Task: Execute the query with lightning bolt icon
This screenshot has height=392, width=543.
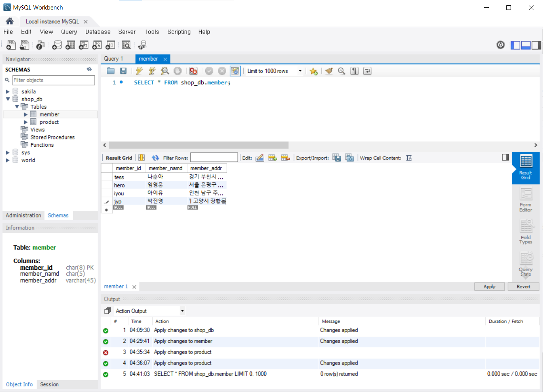Action: pyautogui.click(x=139, y=71)
